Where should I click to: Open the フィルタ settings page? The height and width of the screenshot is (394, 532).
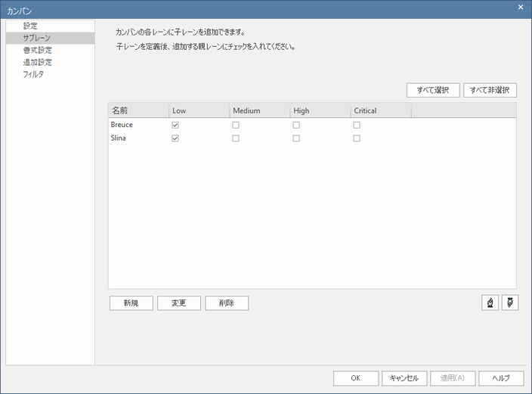point(33,74)
